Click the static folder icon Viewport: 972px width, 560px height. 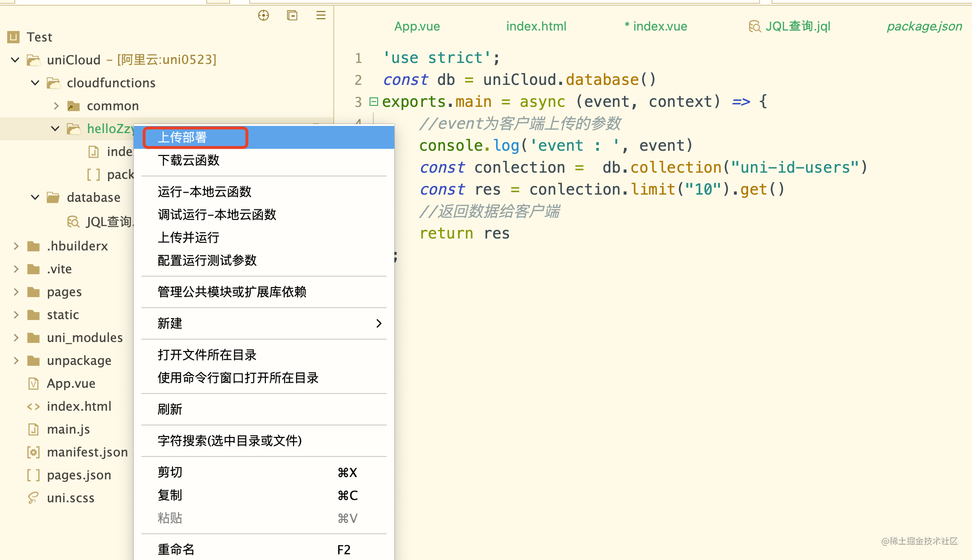pyautogui.click(x=33, y=315)
